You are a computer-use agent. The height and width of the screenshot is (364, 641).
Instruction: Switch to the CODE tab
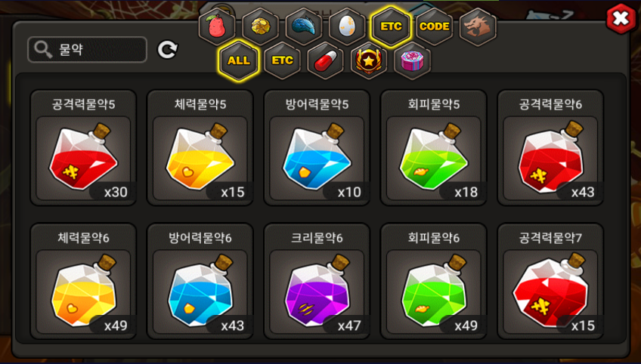434,26
